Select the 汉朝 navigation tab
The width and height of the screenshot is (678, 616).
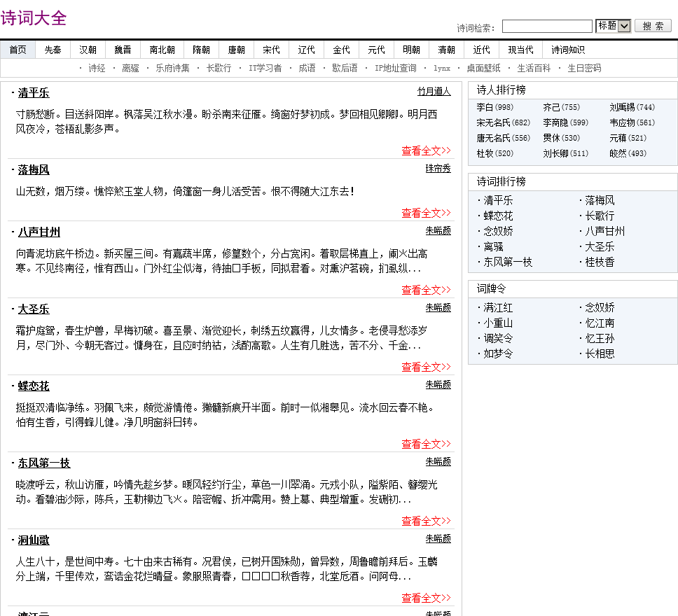coord(88,50)
